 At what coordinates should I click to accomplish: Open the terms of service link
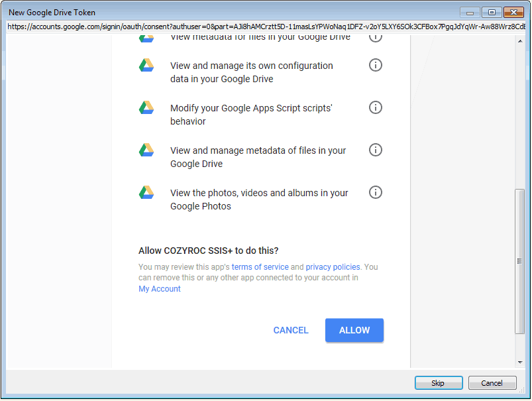click(x=260, y=267)
